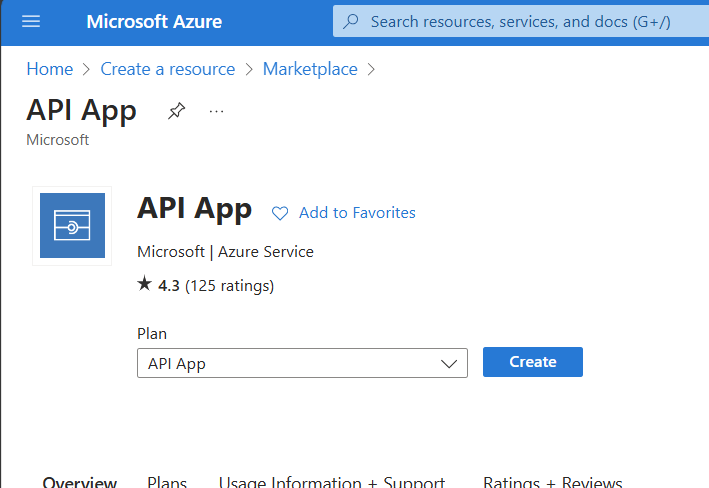Open the hamburger portal menu
709x488 pixels.
pyautogui.click(x=31, y=21)
